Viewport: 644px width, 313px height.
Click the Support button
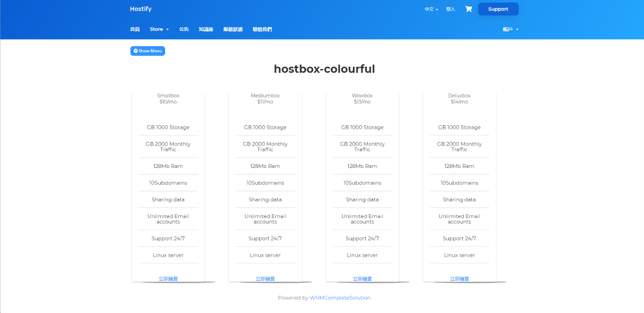click(x=498, y=9)
